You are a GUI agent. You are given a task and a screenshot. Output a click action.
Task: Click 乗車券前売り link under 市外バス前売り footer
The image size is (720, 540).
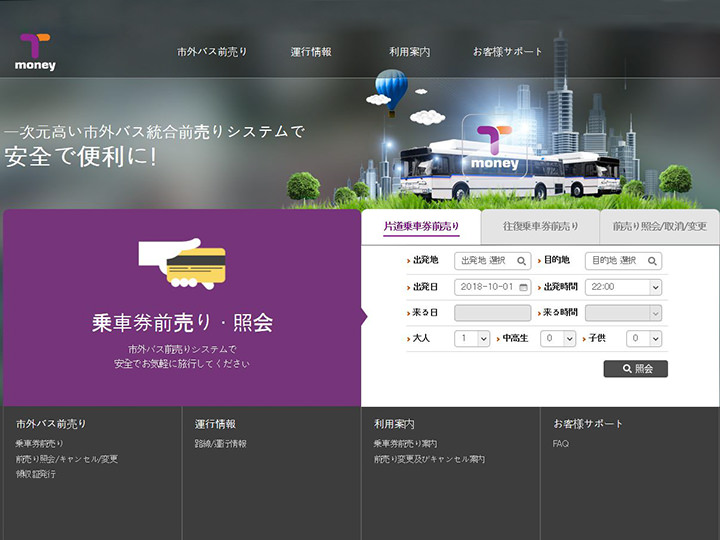(x=39, y=444)
